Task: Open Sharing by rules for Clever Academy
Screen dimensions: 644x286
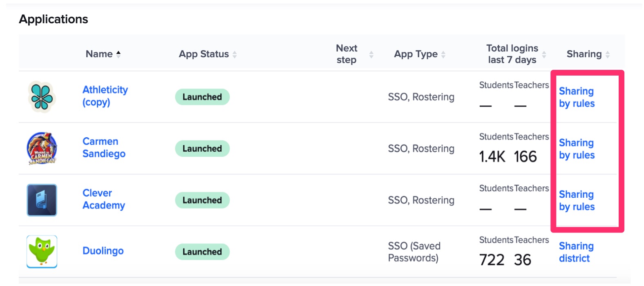Action: coord(577,201)
